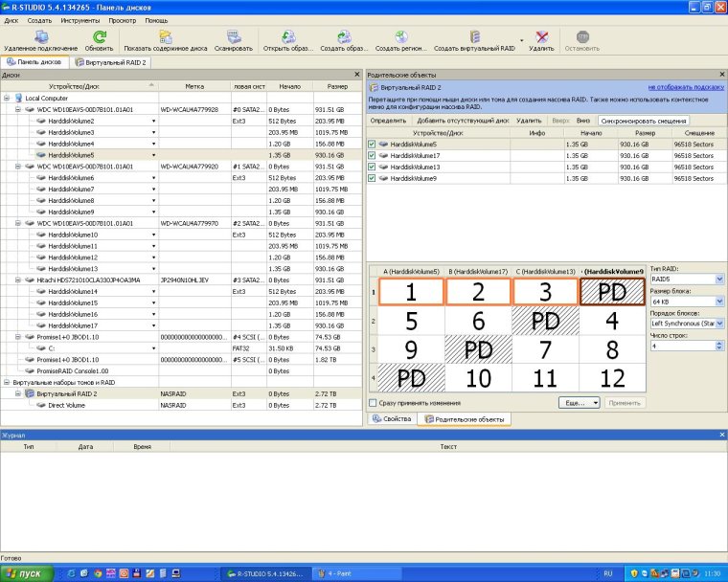This screenshot has height=582, width=728.
Task: Open an image with Открыть образ
Action: 288,41
